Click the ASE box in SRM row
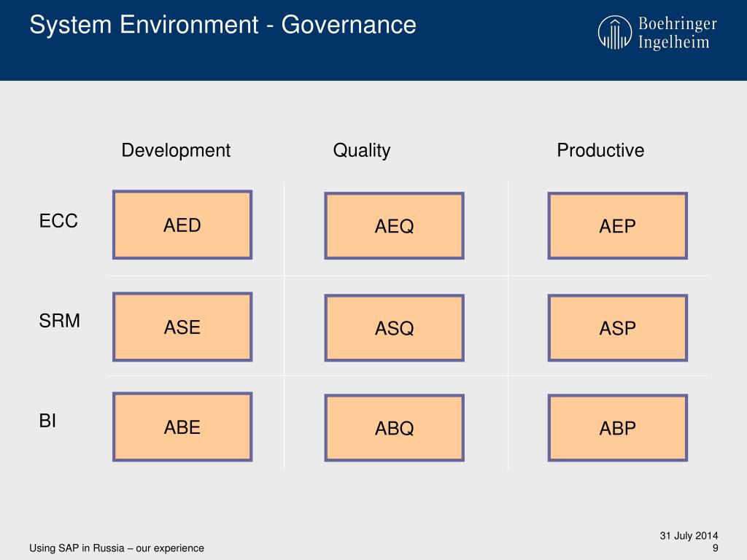This screenshot has height=560, width=747. pos(182,327)
